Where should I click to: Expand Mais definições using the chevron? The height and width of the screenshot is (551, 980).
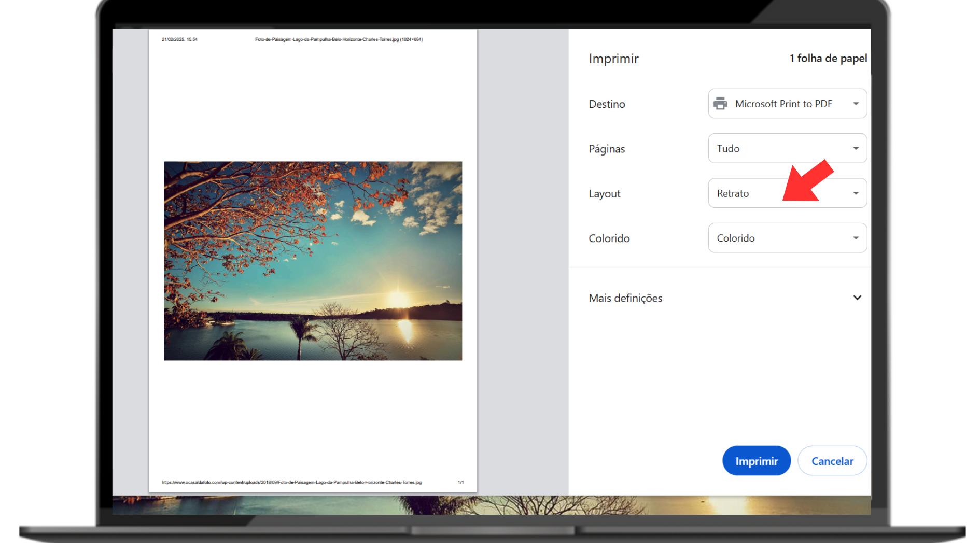pos(857,298)
